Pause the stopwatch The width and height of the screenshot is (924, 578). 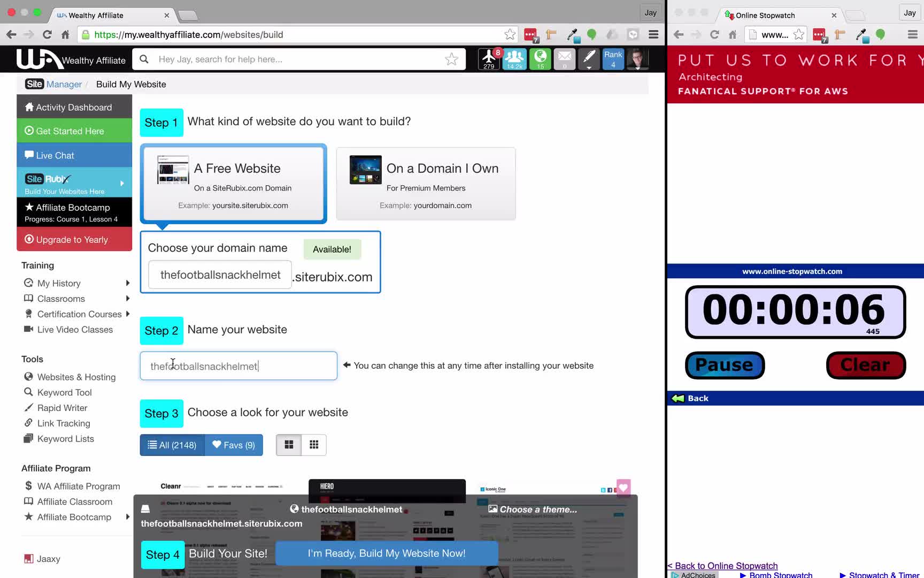[725, 366]
